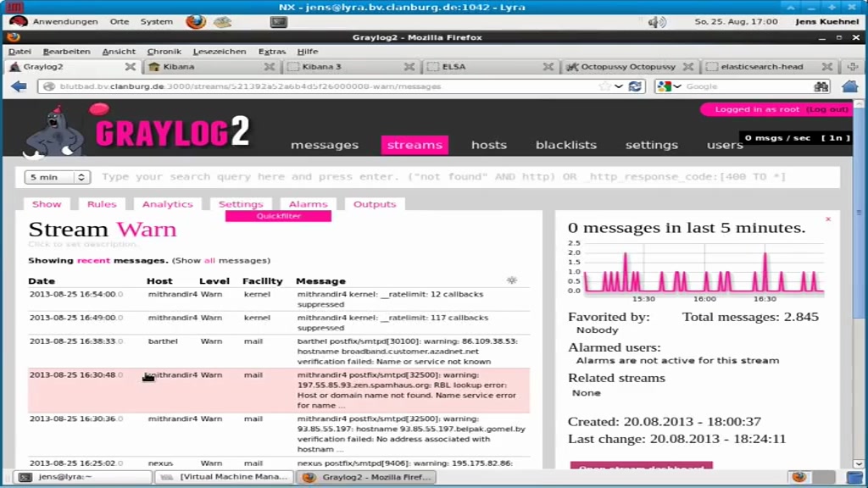
Task: Open a new tab with the plus button
Action: click(853, 66)
